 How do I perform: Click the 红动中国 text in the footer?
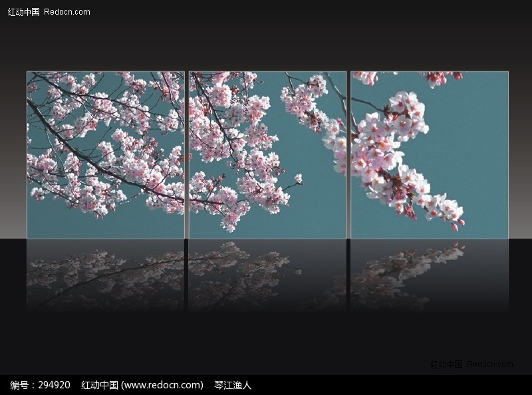pyautogui.click(x=96, y=384)
